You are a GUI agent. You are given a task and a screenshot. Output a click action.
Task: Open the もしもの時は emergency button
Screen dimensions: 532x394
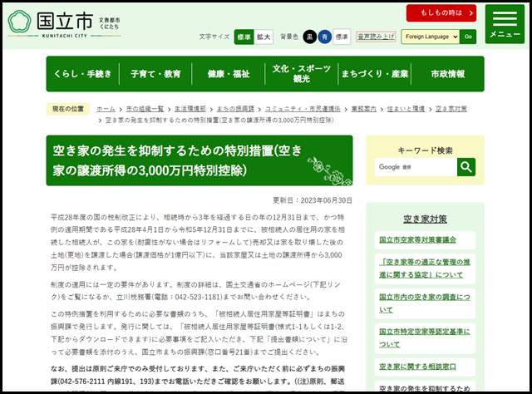point(441,13)
